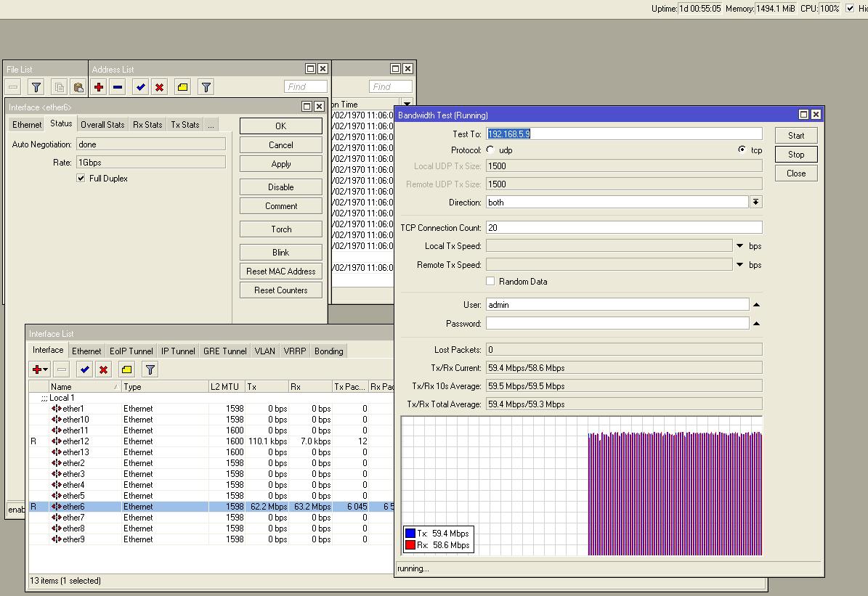Collapse the Password field with its arrow
The width and height of the screenshot is (868, 596).
[756, 323]
